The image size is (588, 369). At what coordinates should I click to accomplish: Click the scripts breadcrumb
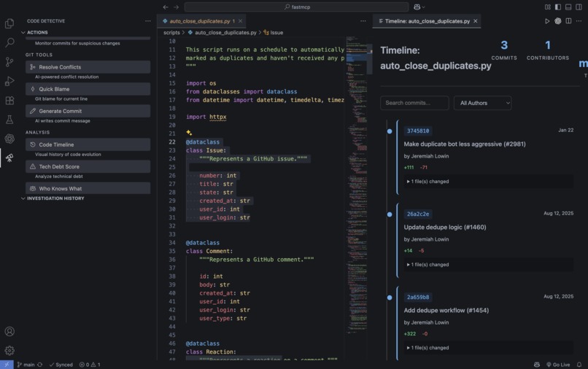point(171,33)
